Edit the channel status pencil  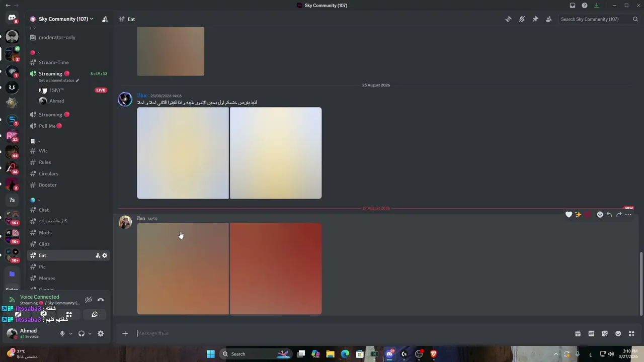click(x=77, y=80)
